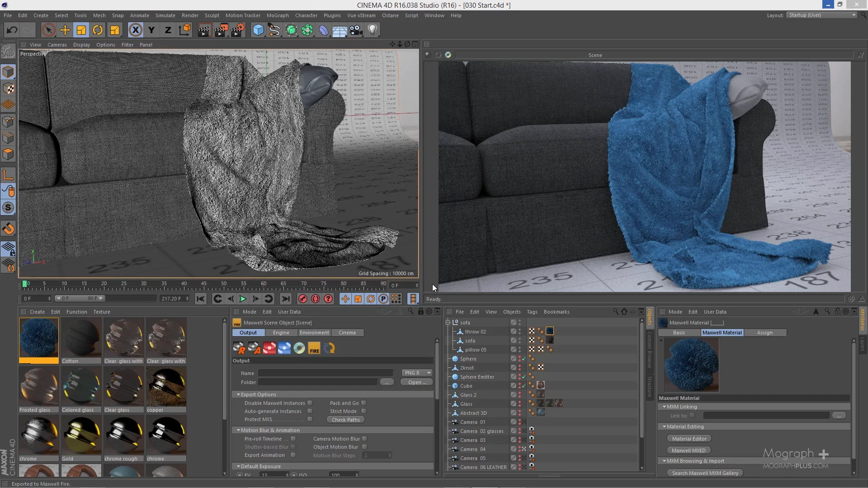
Task: Click the Check Paths button
Action: pos(345,419)
